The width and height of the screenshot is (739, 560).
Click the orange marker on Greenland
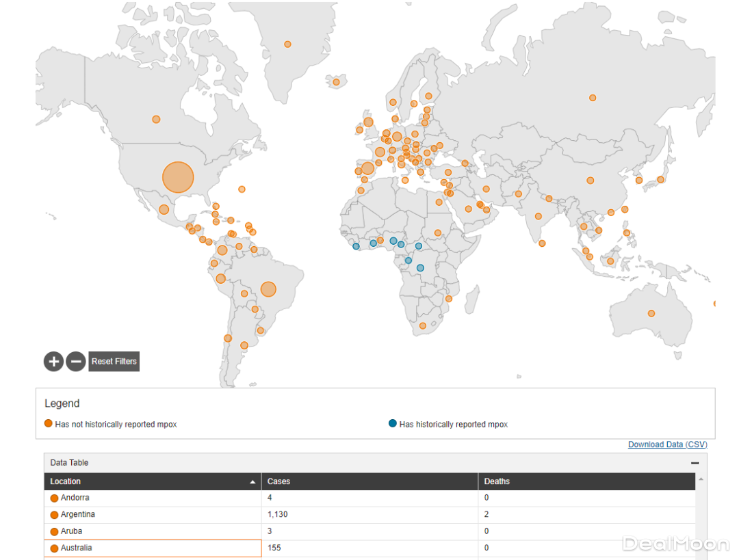pyautogui.click(x=287, y=44)
